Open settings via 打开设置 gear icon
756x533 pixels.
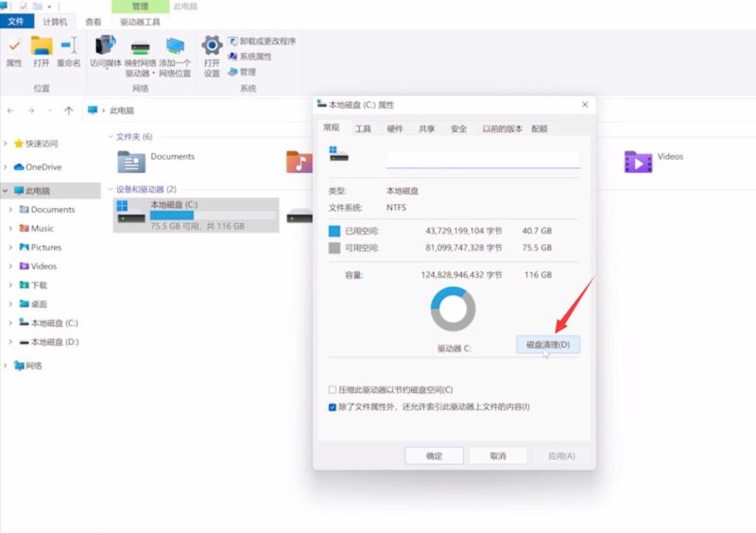[x=212, y=45]
